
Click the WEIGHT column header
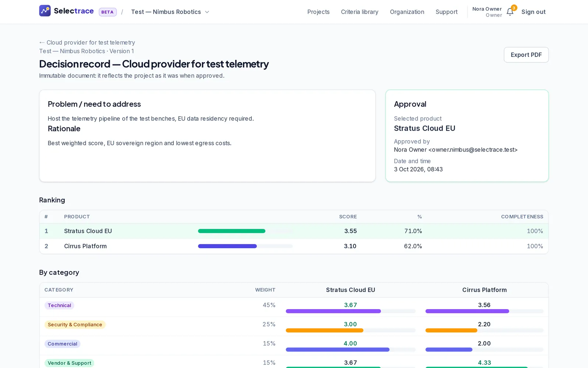pos(265,290)
